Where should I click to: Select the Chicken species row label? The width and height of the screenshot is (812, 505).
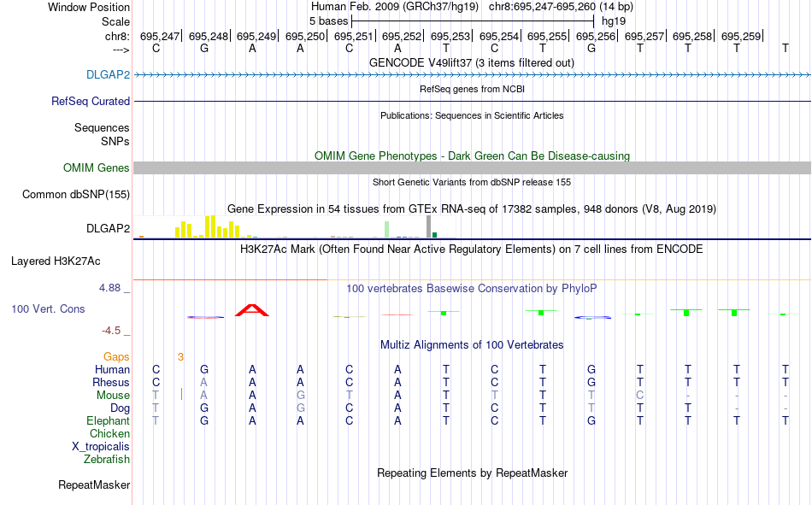(109, 433)
